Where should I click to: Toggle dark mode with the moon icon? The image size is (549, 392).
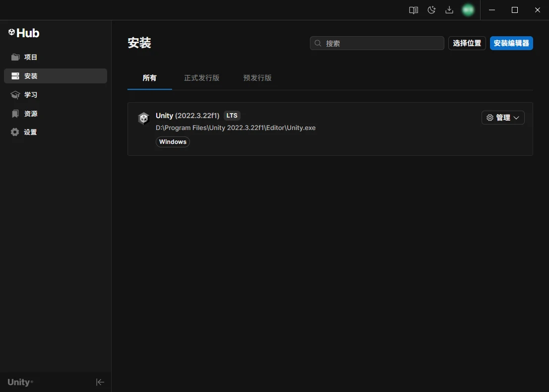click(x=431, y=10)
